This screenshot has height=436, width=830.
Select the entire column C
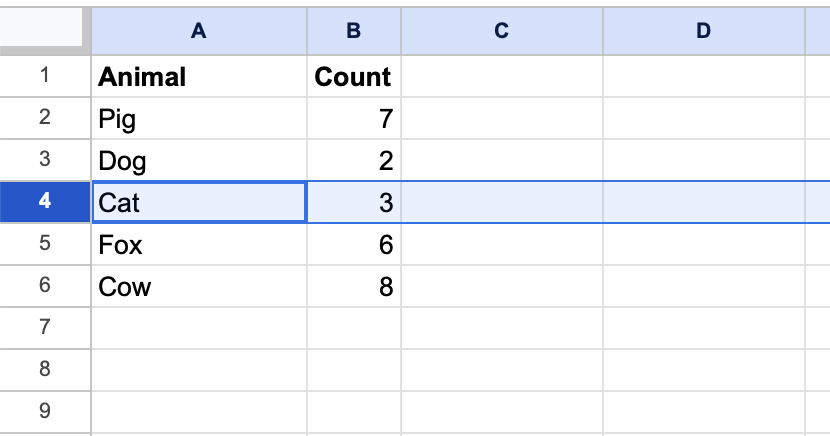(x=501, y=31)
